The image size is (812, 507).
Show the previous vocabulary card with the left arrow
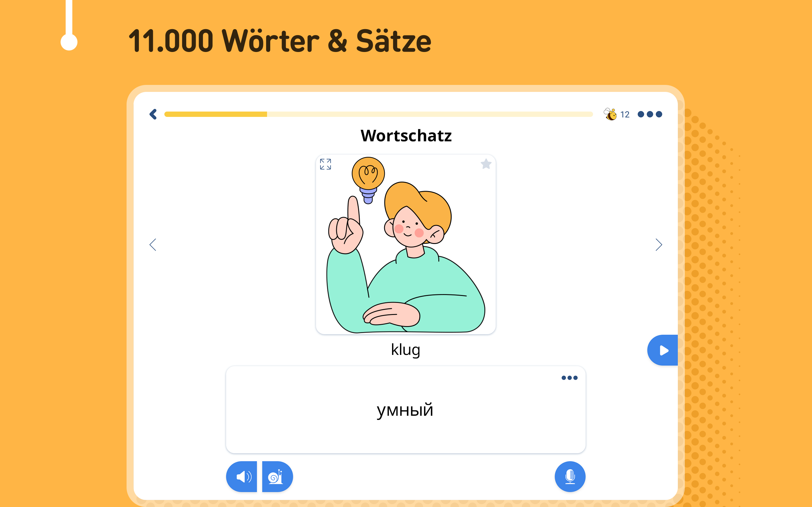(x=153, y=245)
